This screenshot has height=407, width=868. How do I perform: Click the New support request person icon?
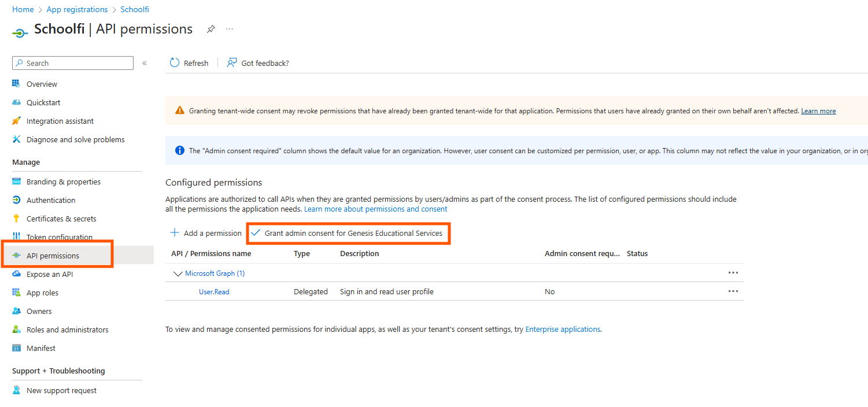[16, 390]
